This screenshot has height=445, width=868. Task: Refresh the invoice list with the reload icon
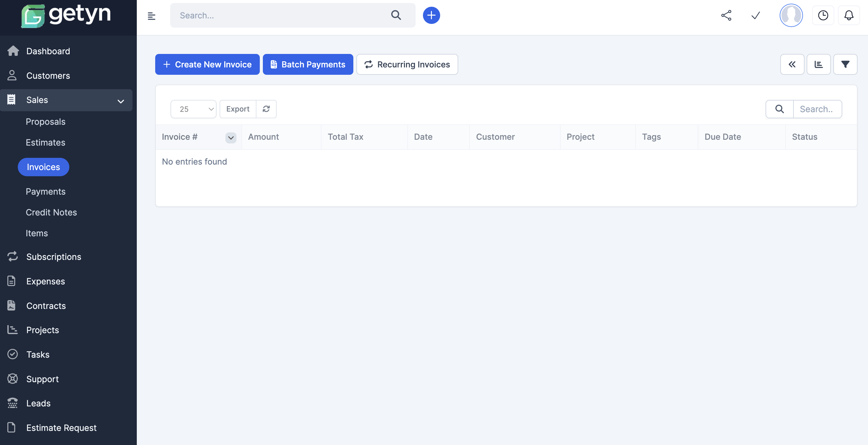point(266,109)
